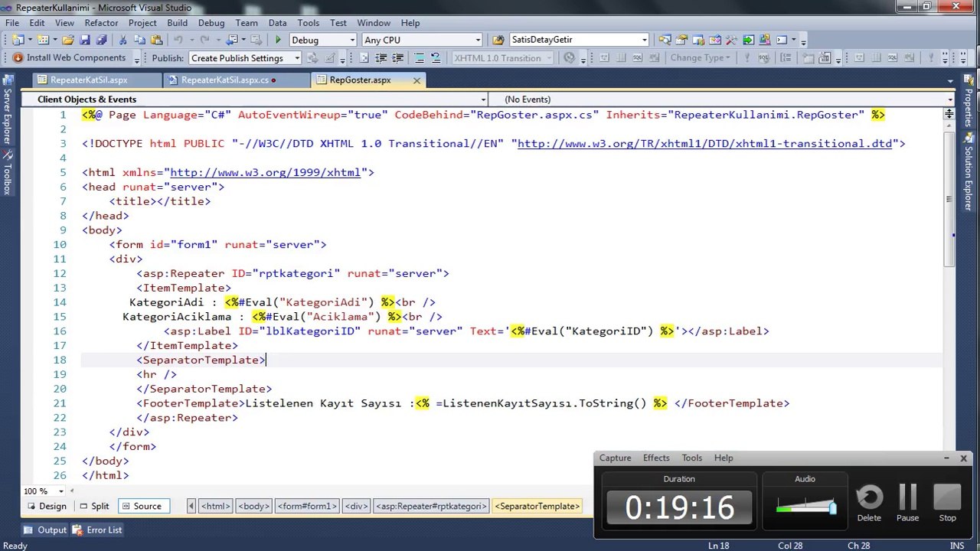Click the Find in Files icon beside SatisDetayGetir
The height and width of the screenshot is (551, 980).
point(498,40)
